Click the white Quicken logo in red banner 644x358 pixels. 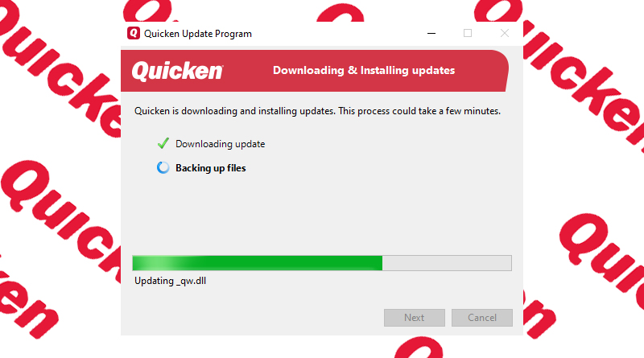[177, 71]
